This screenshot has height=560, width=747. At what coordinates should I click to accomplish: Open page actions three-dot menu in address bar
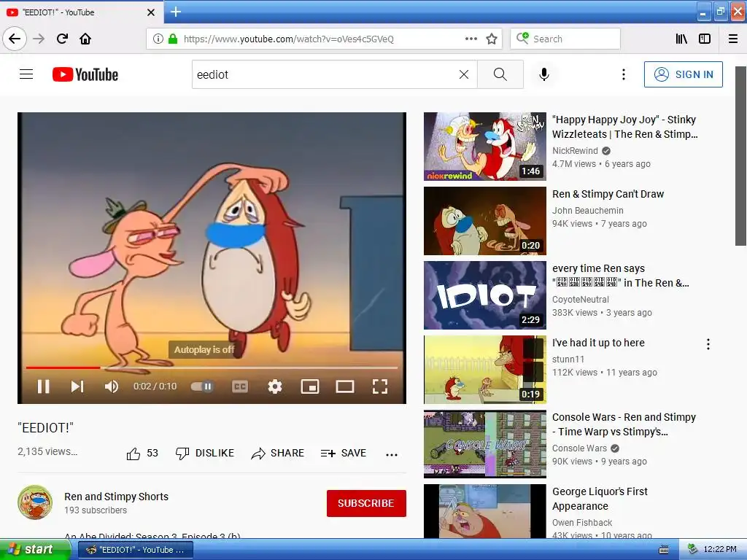(x=471, y=39)
